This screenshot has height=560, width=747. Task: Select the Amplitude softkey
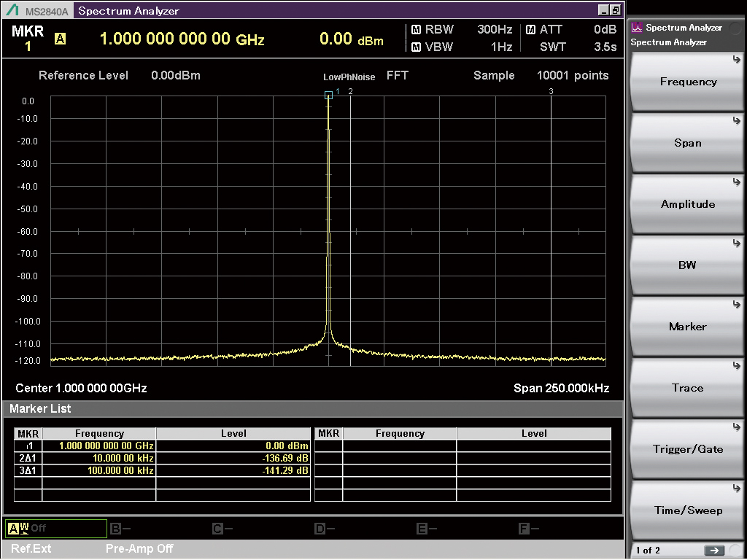pyautogui.click(x=688, y=204)
